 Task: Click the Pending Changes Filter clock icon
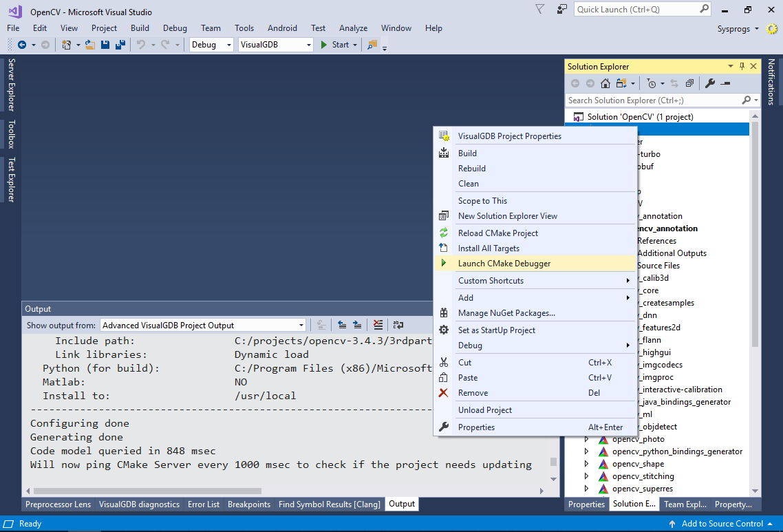[x=651, y=83]
